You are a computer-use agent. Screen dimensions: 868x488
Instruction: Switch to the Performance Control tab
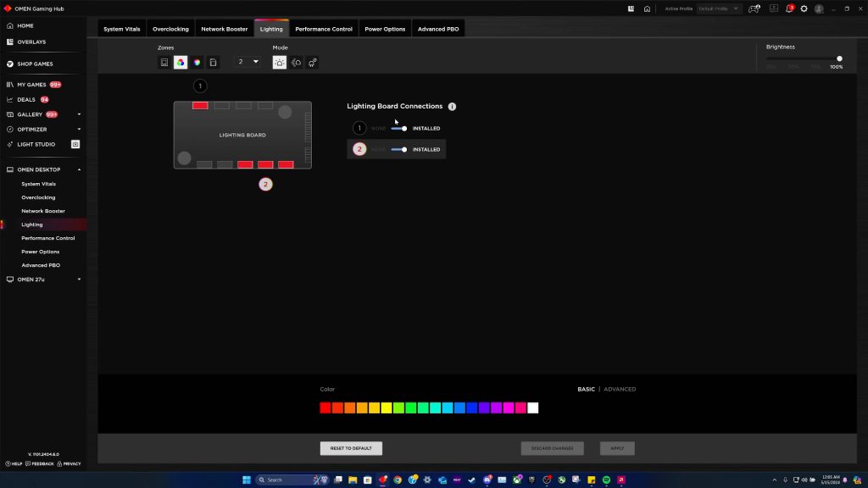[324, 29]
